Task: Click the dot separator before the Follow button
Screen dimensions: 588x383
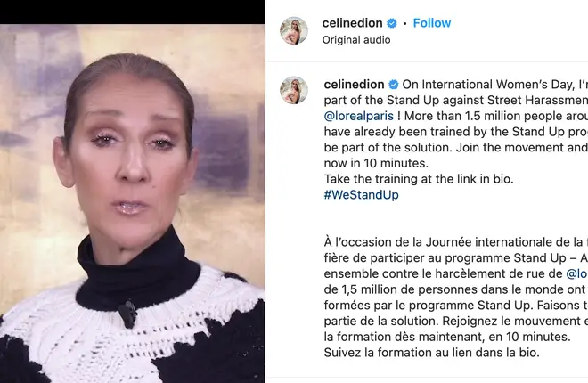Action: tap(405, 23)
